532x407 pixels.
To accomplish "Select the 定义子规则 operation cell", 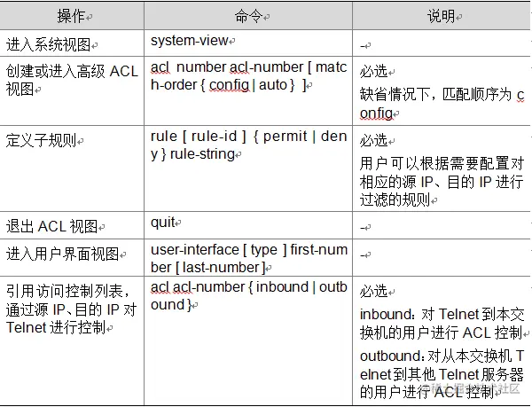I will coord(43,140).
